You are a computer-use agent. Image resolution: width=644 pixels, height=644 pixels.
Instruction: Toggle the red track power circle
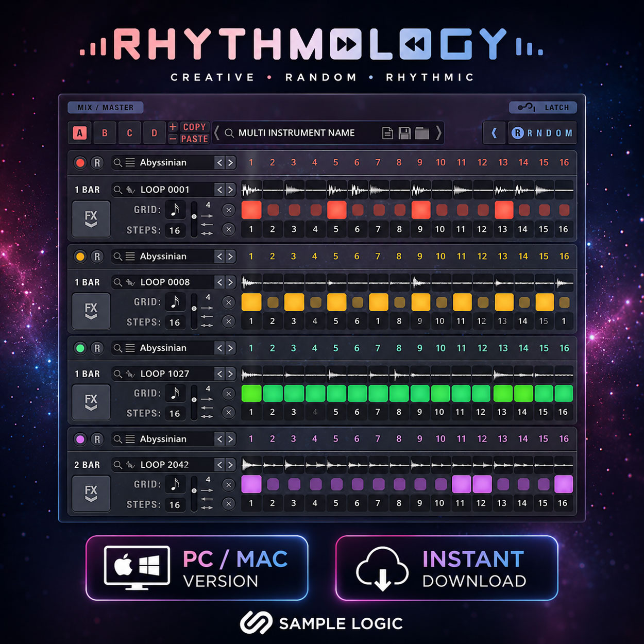(80, 163)
